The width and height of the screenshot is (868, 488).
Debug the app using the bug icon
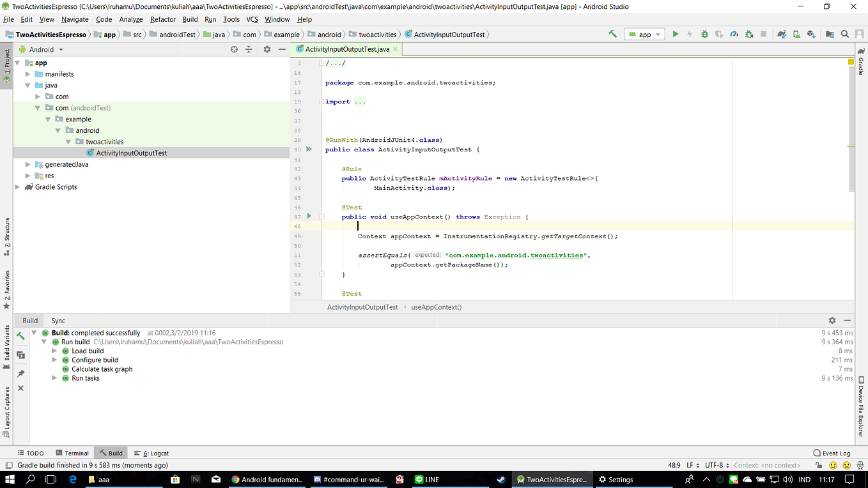coord(704,34)
